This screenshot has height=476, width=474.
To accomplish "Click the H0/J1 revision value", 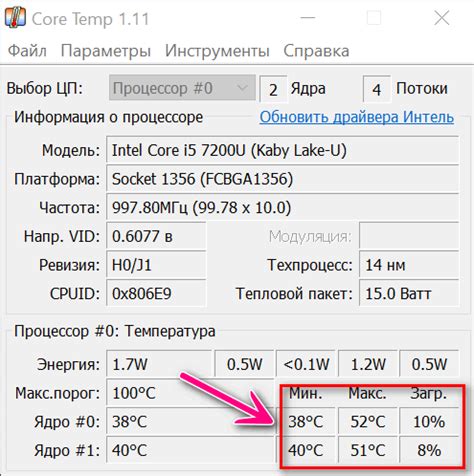I will [156, 265].
